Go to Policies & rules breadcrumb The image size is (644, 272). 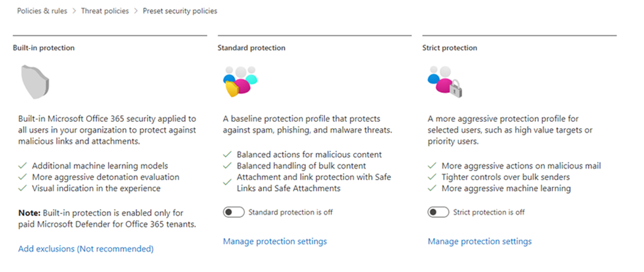click(42, 11)
